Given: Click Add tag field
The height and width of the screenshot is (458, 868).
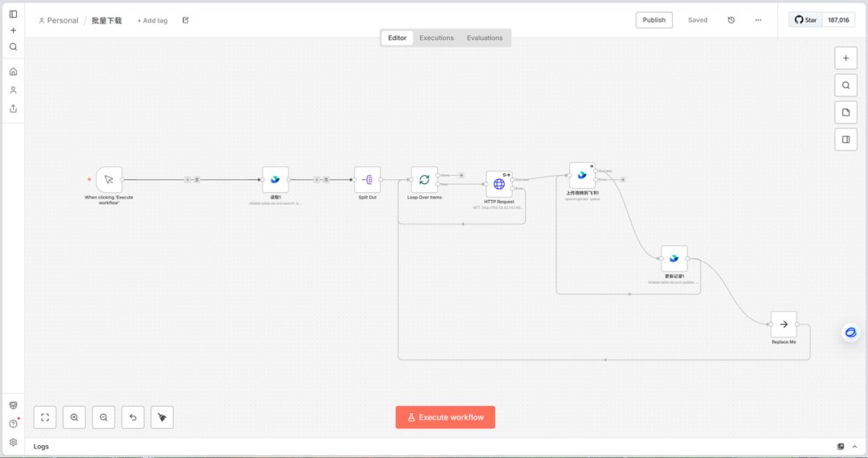Looking at the screenshot, I should 152,20.
